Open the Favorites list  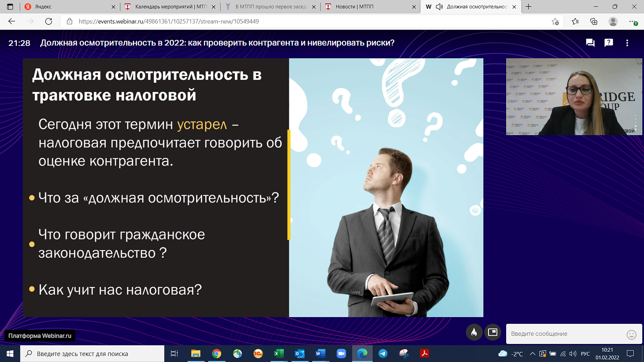(575, 21)
